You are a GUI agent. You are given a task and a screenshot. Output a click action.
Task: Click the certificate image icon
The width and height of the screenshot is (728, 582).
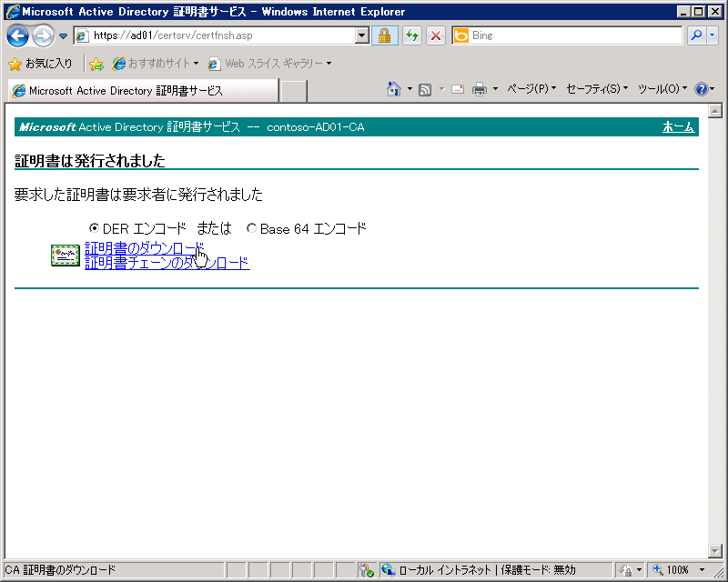(65, 256)
